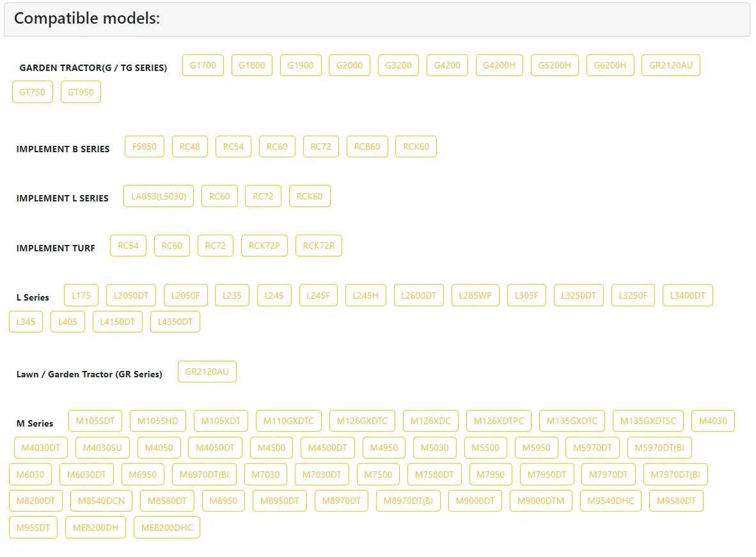Select the M126XDTPC model tag
This screenshot has width=756, height=557.
(x=498, y=421)
